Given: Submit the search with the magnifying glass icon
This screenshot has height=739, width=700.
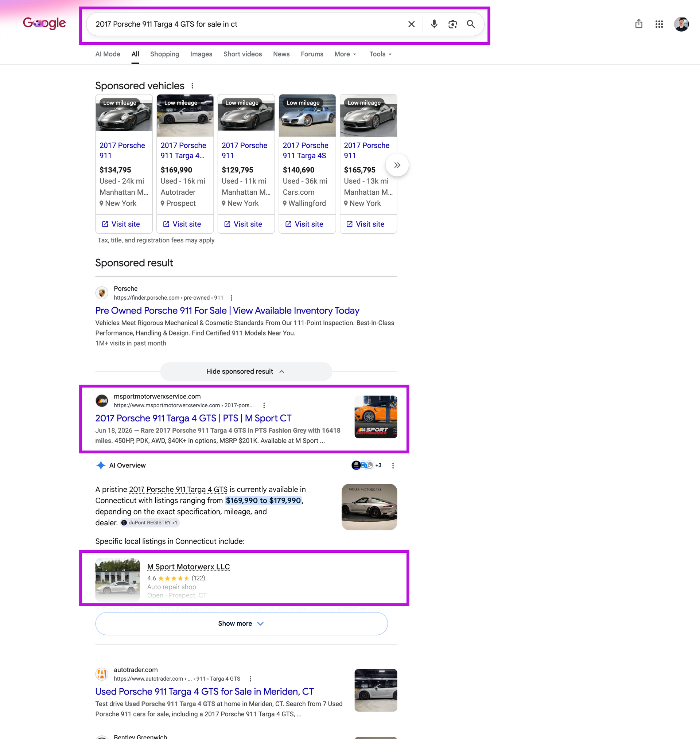Looking at the screenshot, I should pos(471,24).
